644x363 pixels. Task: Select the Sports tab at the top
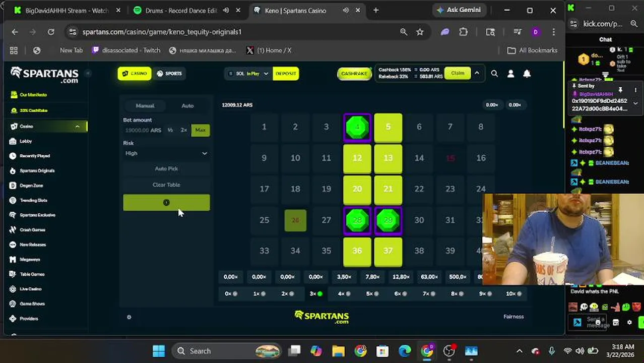point(169,74)
